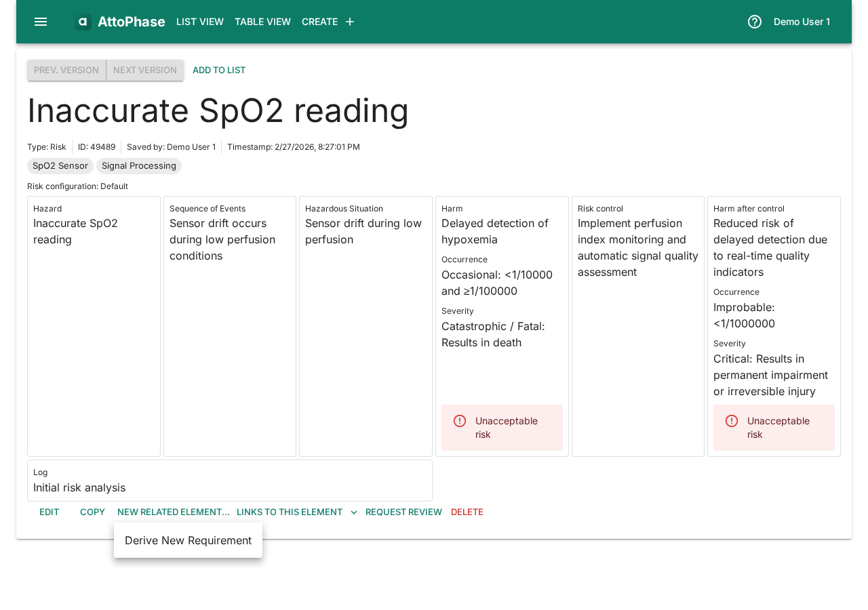Screen dimensions: 868x610
Task: Open the New Related Element dropdown
Action: pyautogui.click(x=173, y=512)
